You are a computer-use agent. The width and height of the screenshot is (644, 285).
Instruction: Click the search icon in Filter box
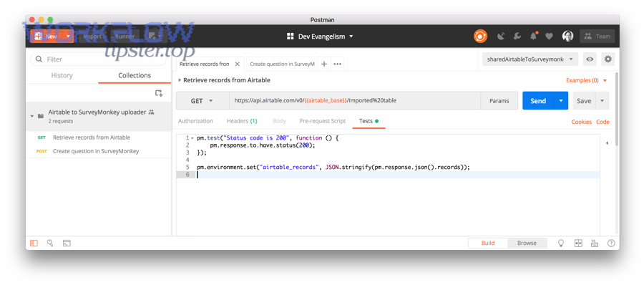[39, 59]
